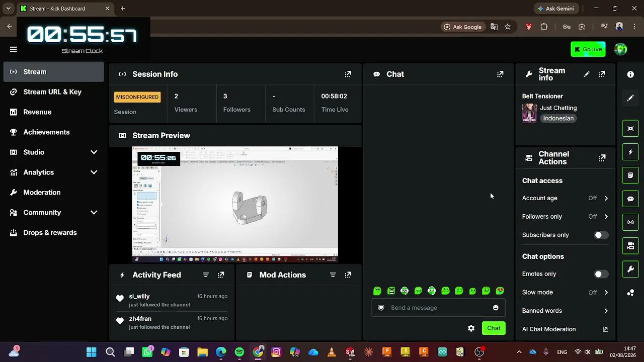Open the emoji picker in message box
644x362 pixels.
coord(496,308)
